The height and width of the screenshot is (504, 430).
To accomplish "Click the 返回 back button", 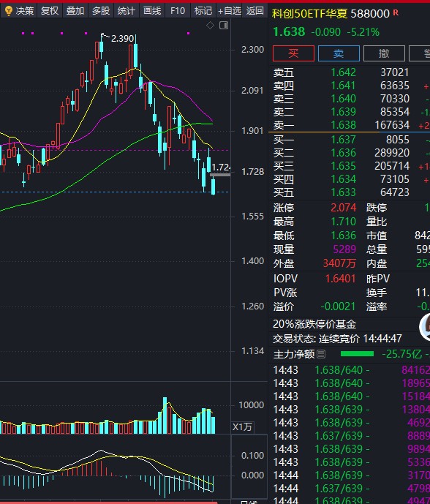I will [254, 11].
